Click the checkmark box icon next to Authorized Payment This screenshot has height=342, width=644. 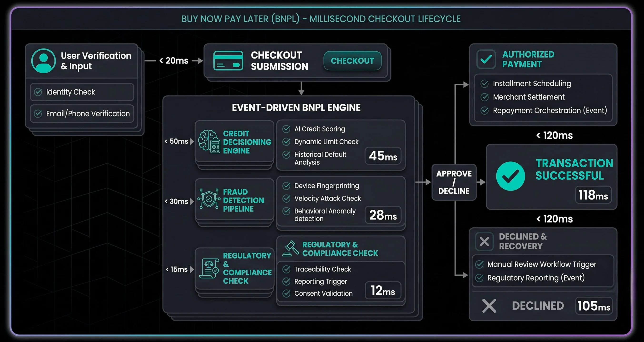pyautogui.click(x=486, y=59)
